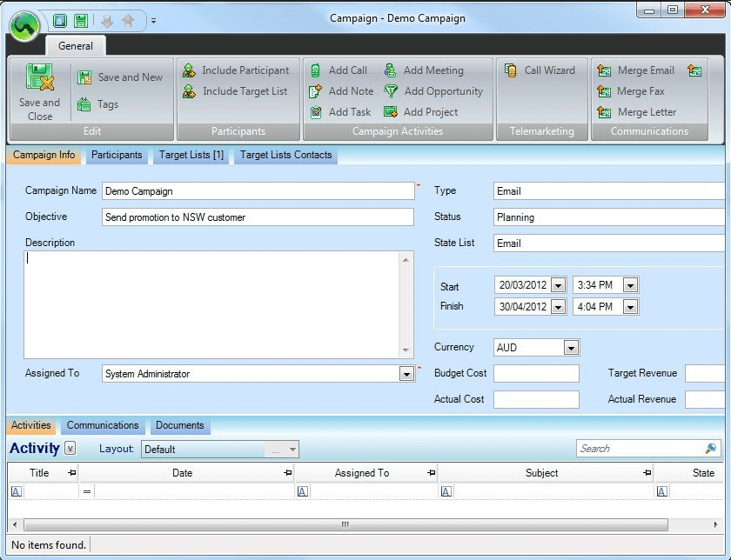Click the Merge Letter icon
This screenshot has height=560, width=731.
[x=604, y=112]
